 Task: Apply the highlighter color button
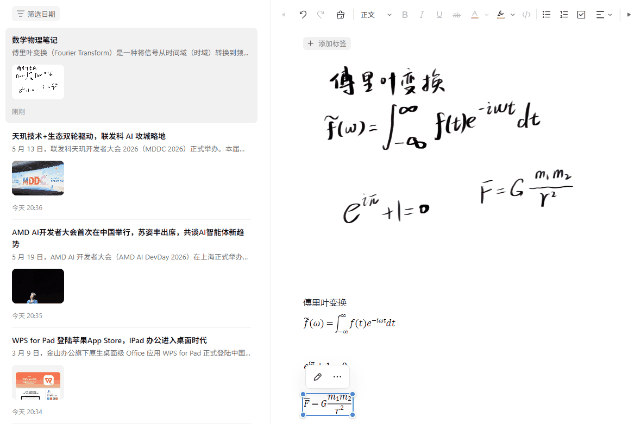coord(500,15)
